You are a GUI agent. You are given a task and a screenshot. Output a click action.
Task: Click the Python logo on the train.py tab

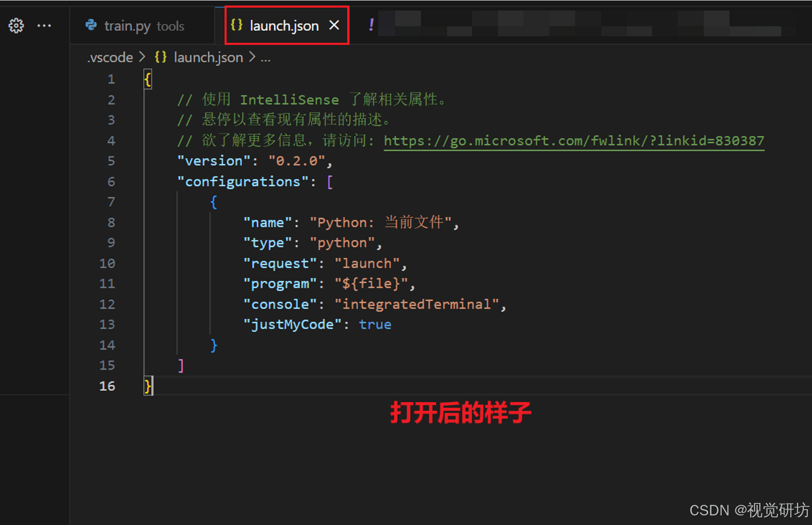91,26
